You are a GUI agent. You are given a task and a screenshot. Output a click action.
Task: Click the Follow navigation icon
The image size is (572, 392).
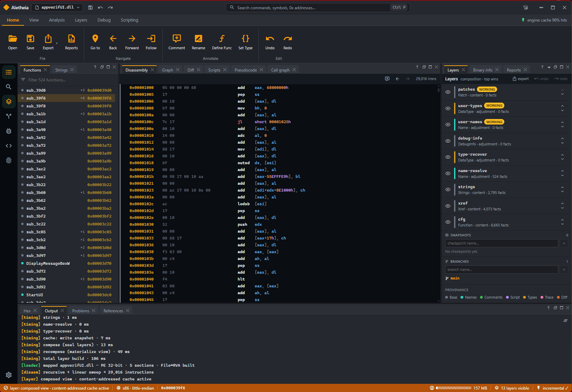coord(151,38)
